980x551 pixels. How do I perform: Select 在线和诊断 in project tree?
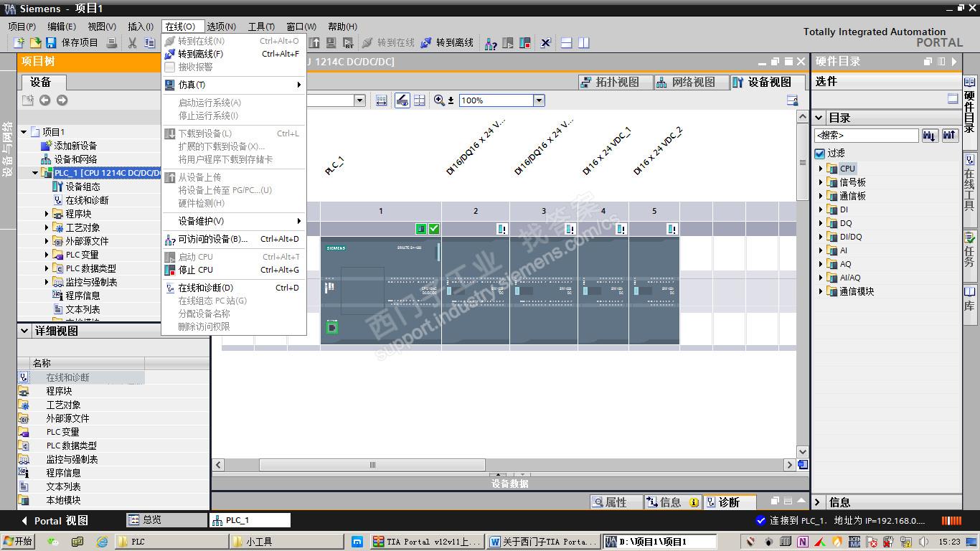[88, 200]
